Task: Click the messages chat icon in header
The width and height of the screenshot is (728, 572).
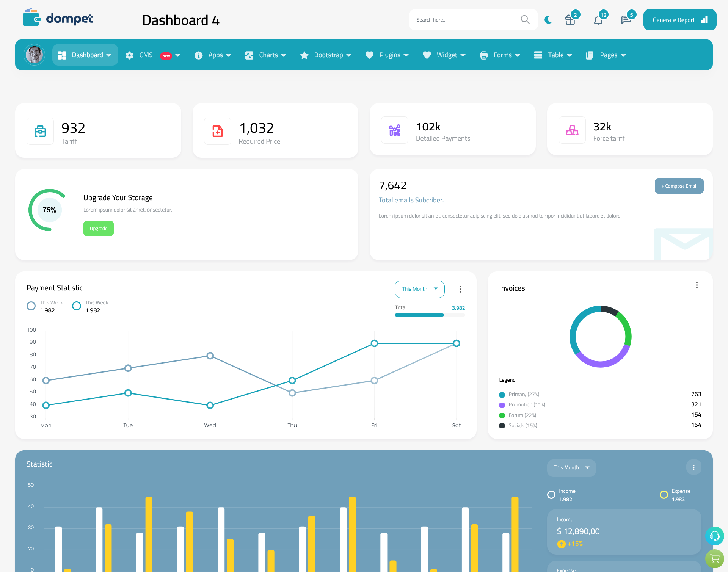Action: click(625, 19)
